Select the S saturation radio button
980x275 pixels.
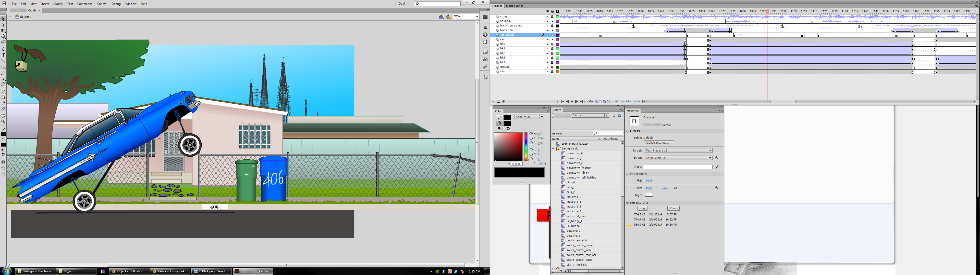click(531, 139)
